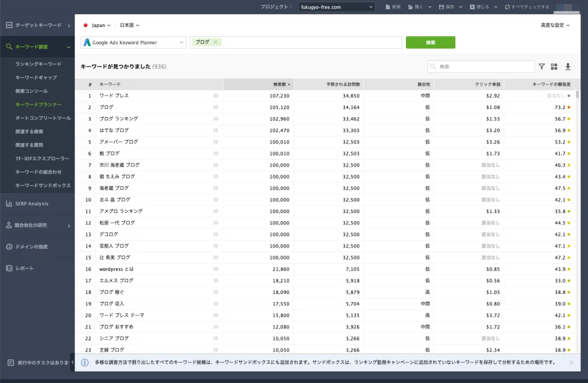Expand 高度な設定 advanced settings
Viewport: 588px width, 383px height.
point(555,25)
